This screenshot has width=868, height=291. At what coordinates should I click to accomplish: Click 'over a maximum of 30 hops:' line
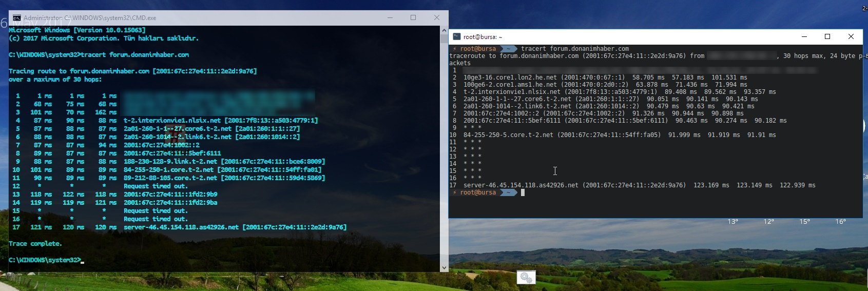(55, 80)
